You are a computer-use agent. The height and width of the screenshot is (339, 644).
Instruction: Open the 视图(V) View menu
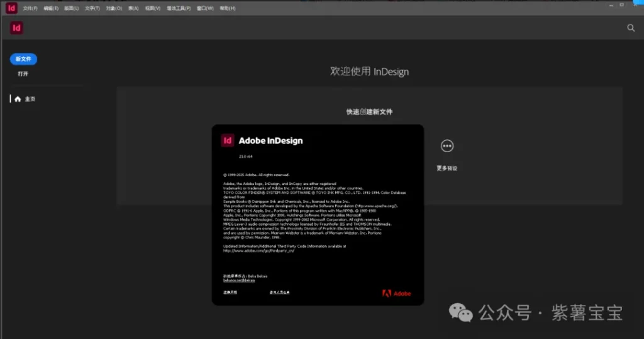(x=153, y=8)
